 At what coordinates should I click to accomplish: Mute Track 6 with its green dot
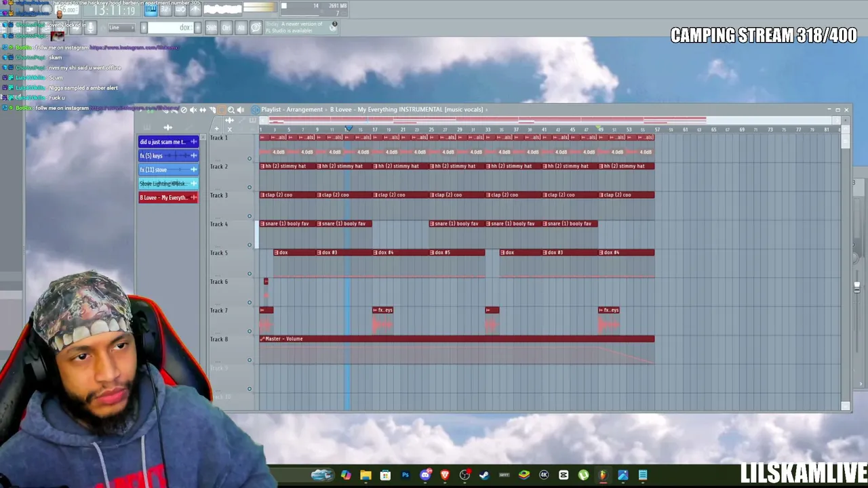[x=250, y=303]
